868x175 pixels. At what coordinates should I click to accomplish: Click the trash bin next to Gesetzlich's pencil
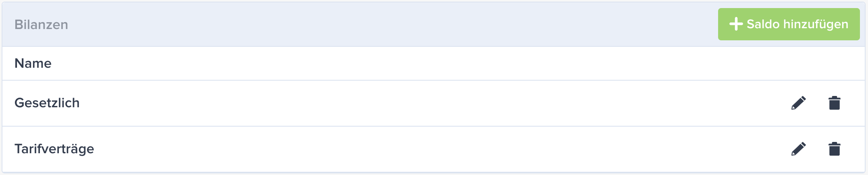click(834, 103)
